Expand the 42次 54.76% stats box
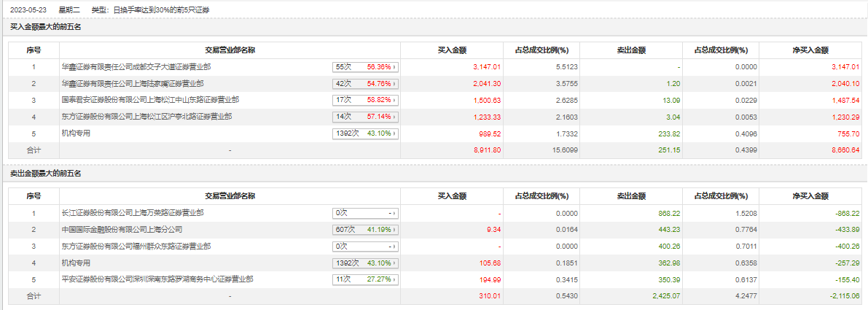Screen dimensions: 868x310 pos(366,84)
